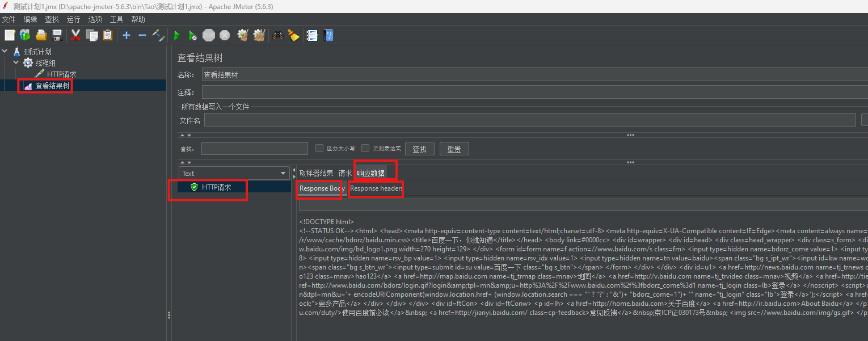Select HTTP请求 under 线程组 in the tree
The image size is (868, 341).
click(61, 74)
